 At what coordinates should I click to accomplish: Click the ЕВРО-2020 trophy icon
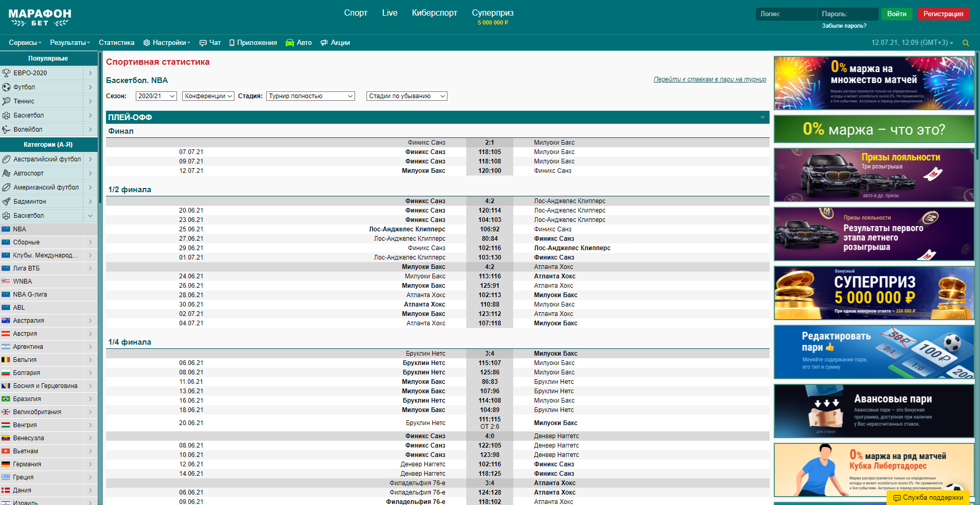(6, 73)
